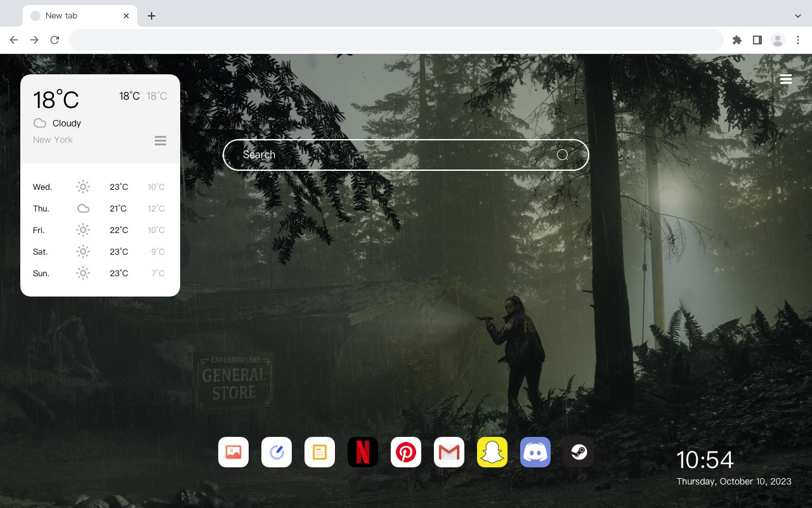Open the Discord shortcut
Screen dimensions: 812x508
535,452
